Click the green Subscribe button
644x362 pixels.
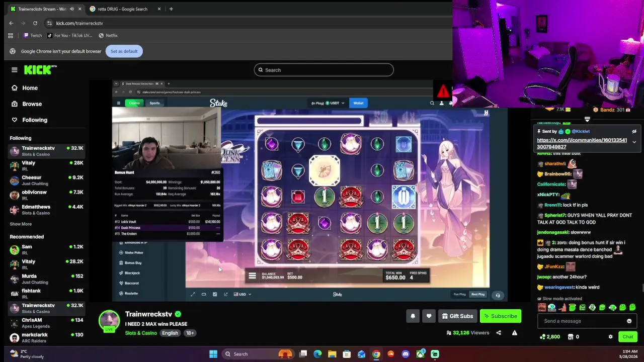click(x=501, y=316)
